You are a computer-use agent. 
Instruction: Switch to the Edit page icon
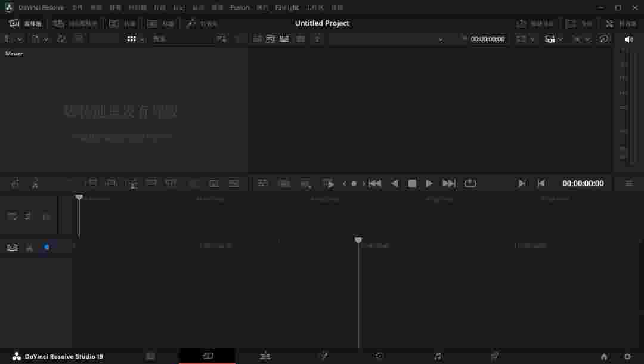[x=265, y=356]
